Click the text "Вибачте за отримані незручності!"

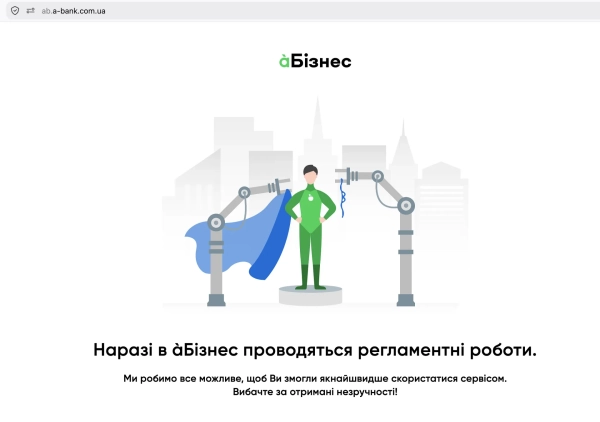coord(315,392)
